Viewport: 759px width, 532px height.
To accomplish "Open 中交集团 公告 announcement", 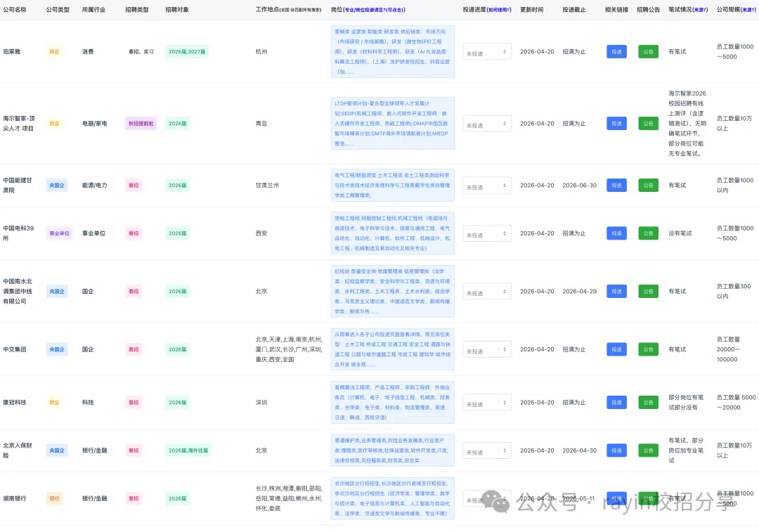I will pyautogui.click(x=648, y=349).
